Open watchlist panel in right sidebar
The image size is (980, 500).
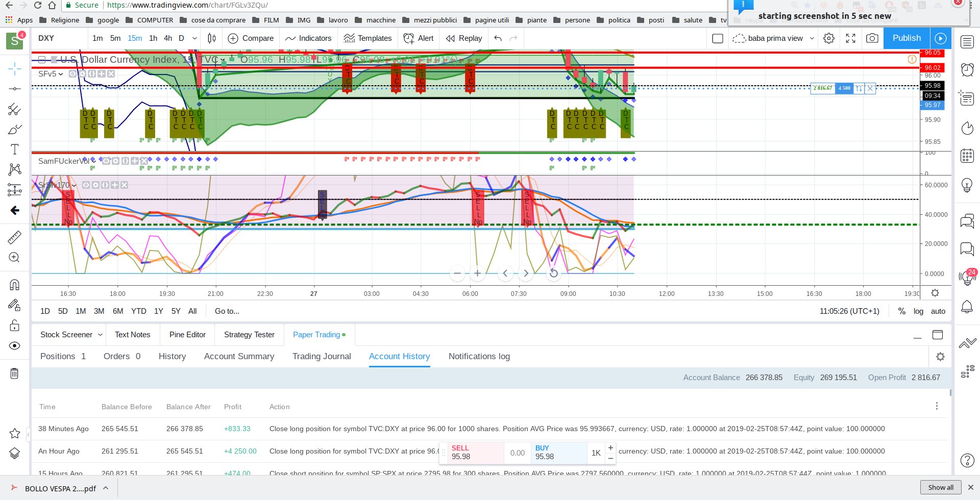click(x=967, y=42)
